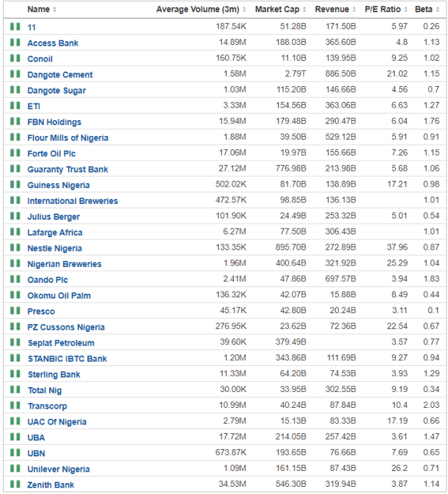Viewport: 448px width, 494px height.
Task: Click the Nigeria flag beside stock 11
Action: [x=15, y=27]
